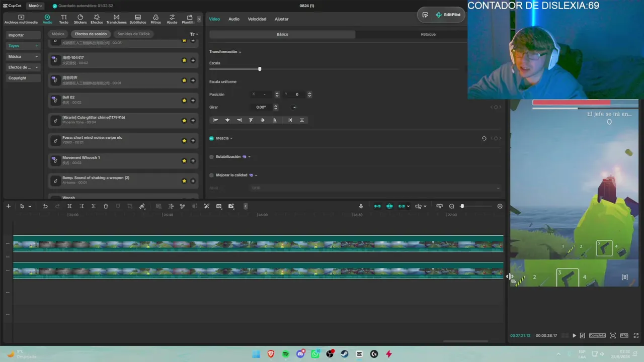
Task: Expand the Efectos de... sidebar category
Action: (x=23, y=67)
